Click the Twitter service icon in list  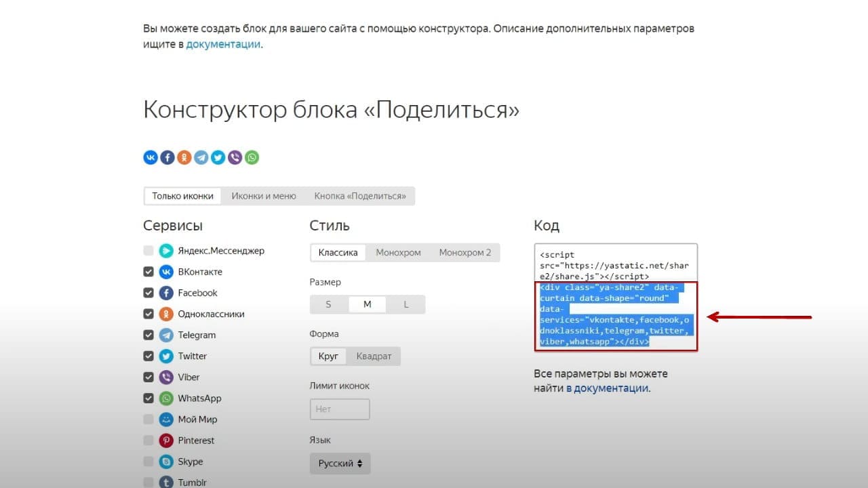(x=166, y=356)
